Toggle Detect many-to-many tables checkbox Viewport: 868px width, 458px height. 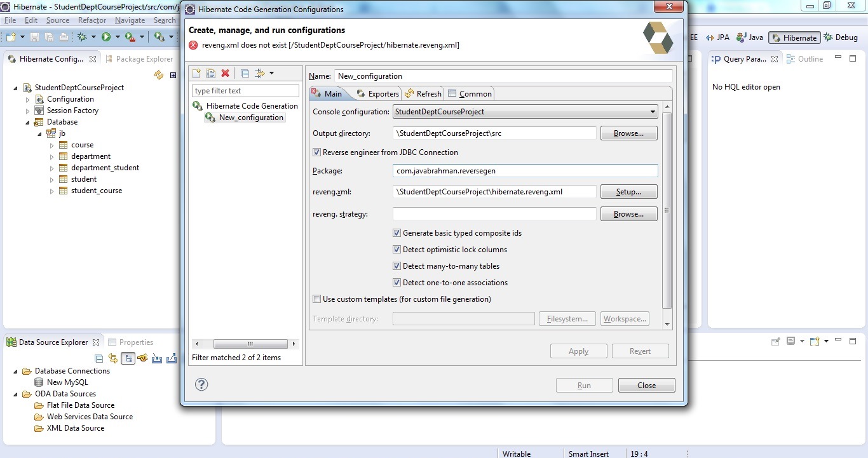(397, 266)
